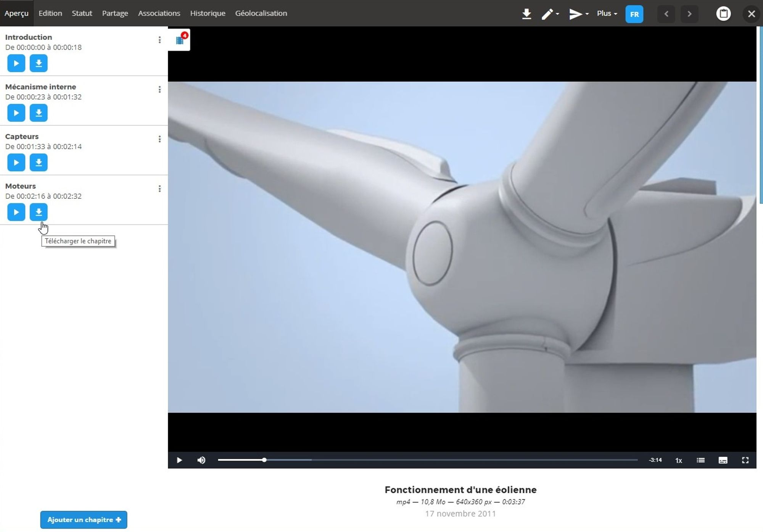Click the video progress bar
Viewport: 763px width, 532px height.
427,460
